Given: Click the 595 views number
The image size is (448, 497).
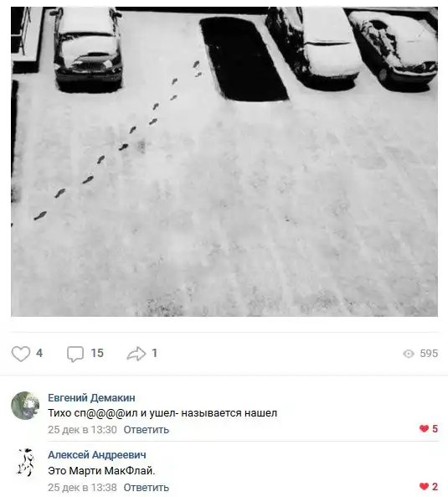Looking at the screenshot, I should coord(429,354).
